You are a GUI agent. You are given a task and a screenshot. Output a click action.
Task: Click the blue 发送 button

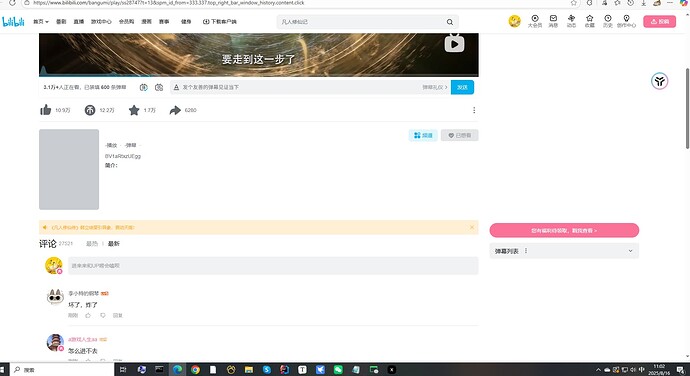click(462, 87)
